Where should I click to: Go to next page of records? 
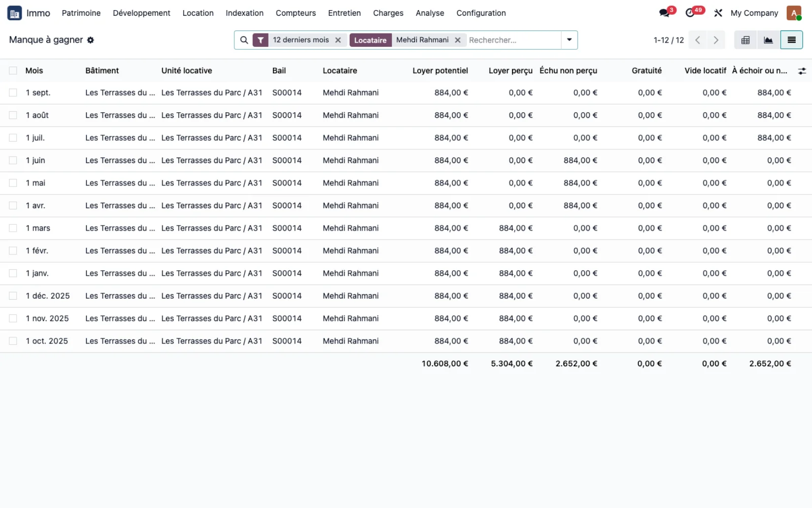(716, 40)
